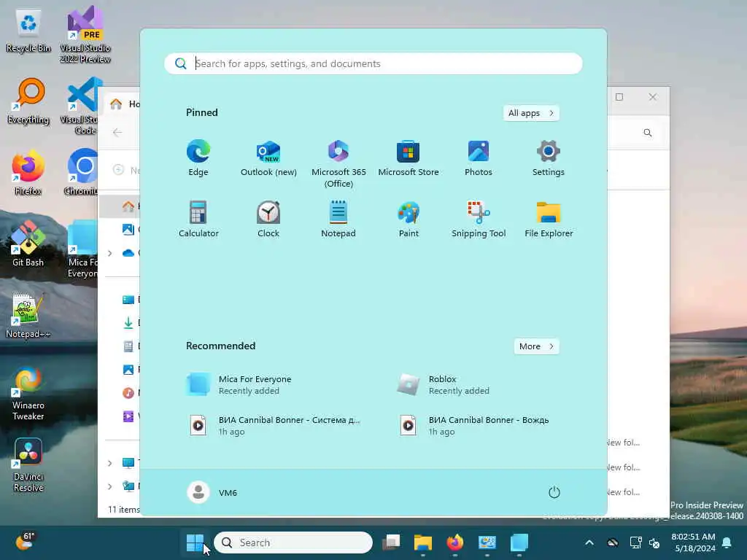Image resolution: width=747 pixels, height=560 pixels.
Task: Select DaVinci Resolve desktop shortcut
Action: [28, 464]
